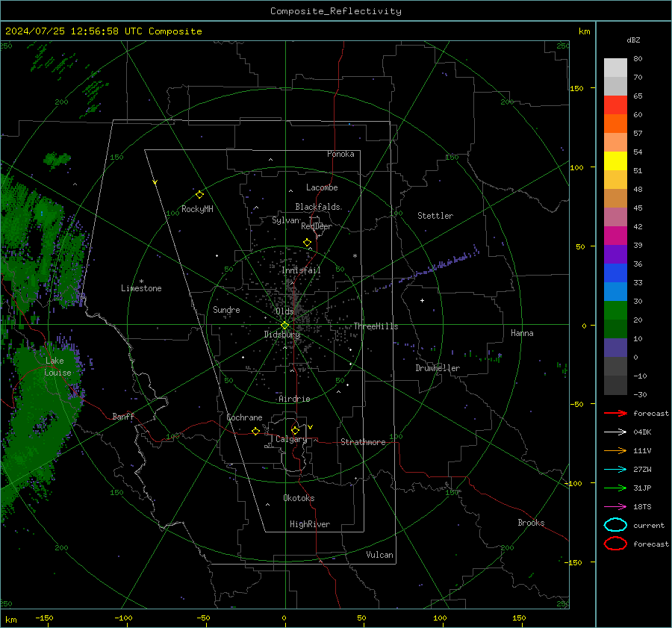Click the cyan 27ZW arrow in the legend
672x628 pixels.
coord(615,470)
